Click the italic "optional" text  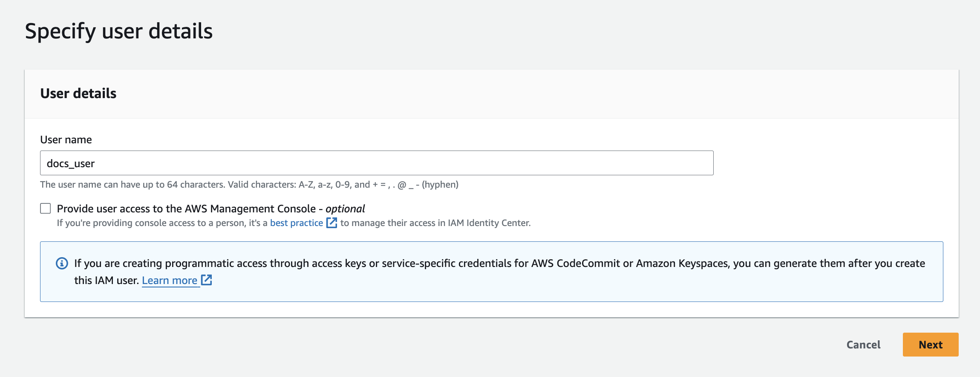point(345,209)
